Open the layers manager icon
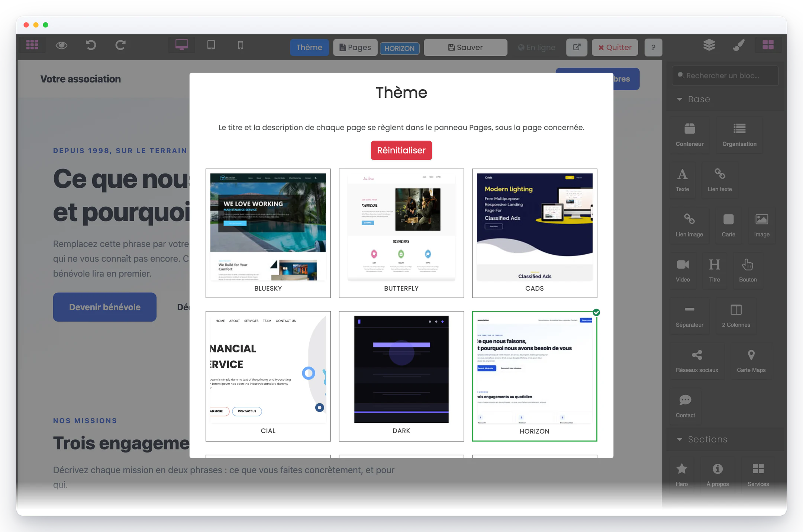This screenshot has height=532, width=803. [709, 45]
